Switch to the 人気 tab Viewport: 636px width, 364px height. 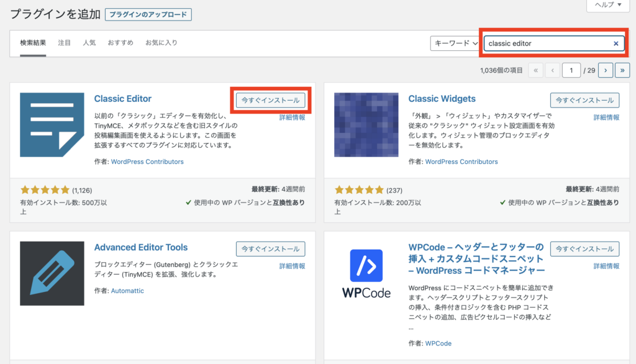pyautogui.click(x=89, y=43)
